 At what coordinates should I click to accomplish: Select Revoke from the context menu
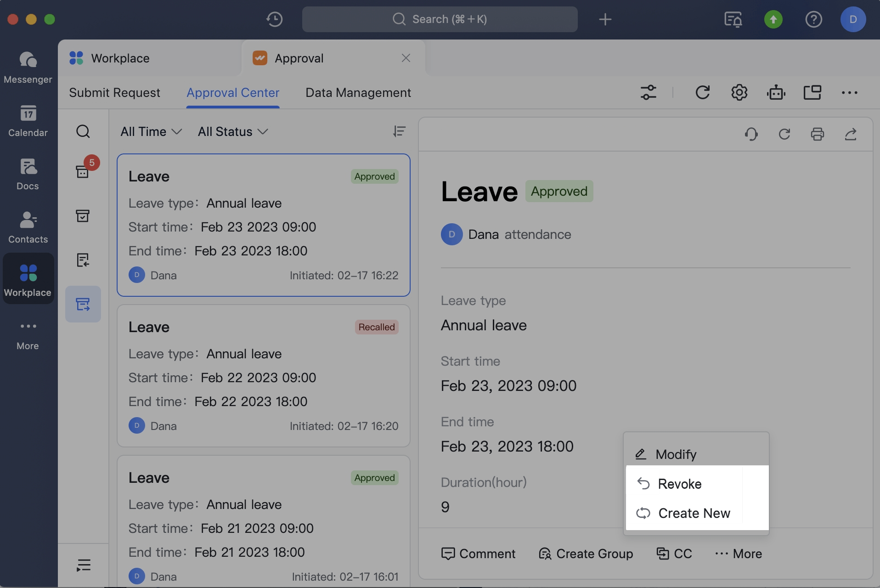click(x=680, y=484)
